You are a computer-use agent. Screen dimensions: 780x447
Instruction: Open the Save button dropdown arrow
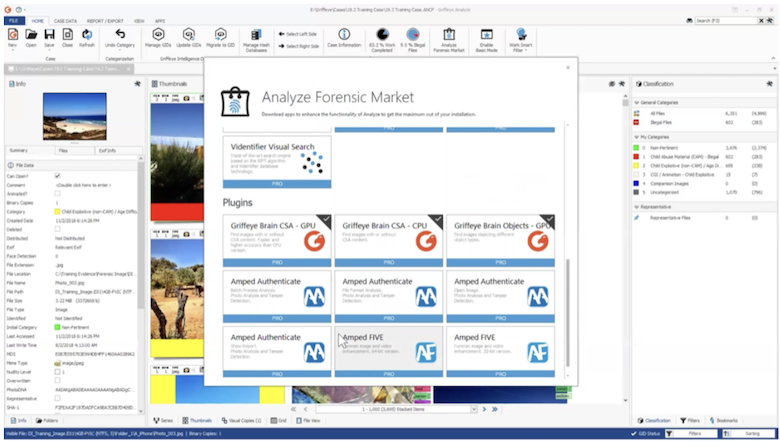click(49, 50)
